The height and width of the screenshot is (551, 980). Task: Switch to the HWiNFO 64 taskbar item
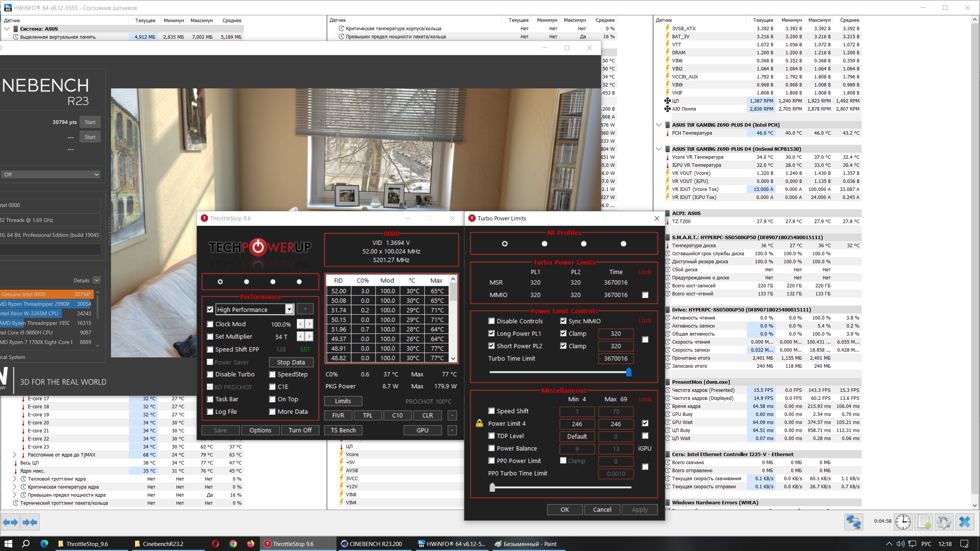point(451,544)
